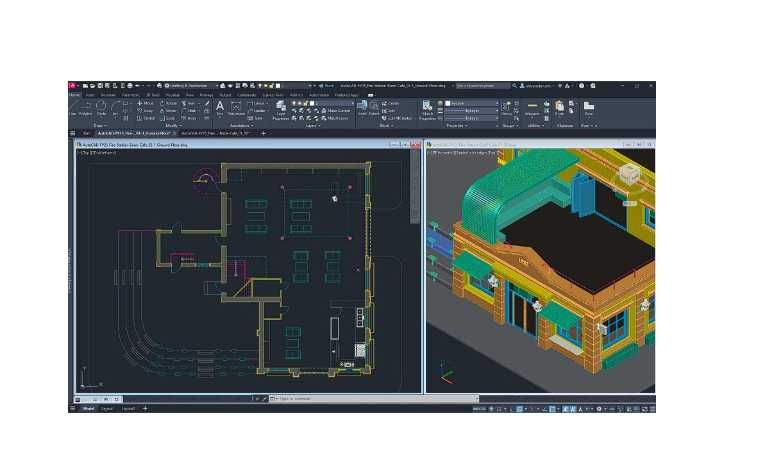Switch to the second drawing file tab
Image resolution: width=762 pixels, height=472 pixels.
(216, 133)
